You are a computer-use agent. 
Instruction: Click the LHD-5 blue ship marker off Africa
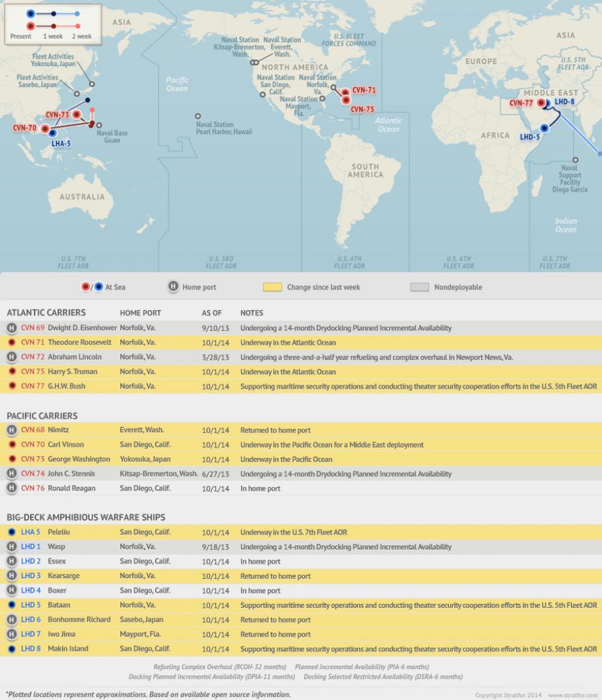544,128
